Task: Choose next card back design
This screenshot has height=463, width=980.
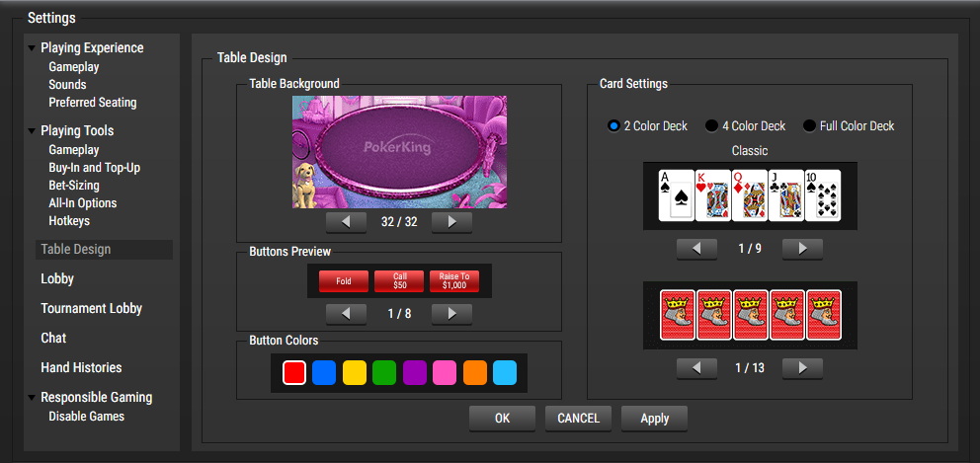Action: [x=802, y=368]
